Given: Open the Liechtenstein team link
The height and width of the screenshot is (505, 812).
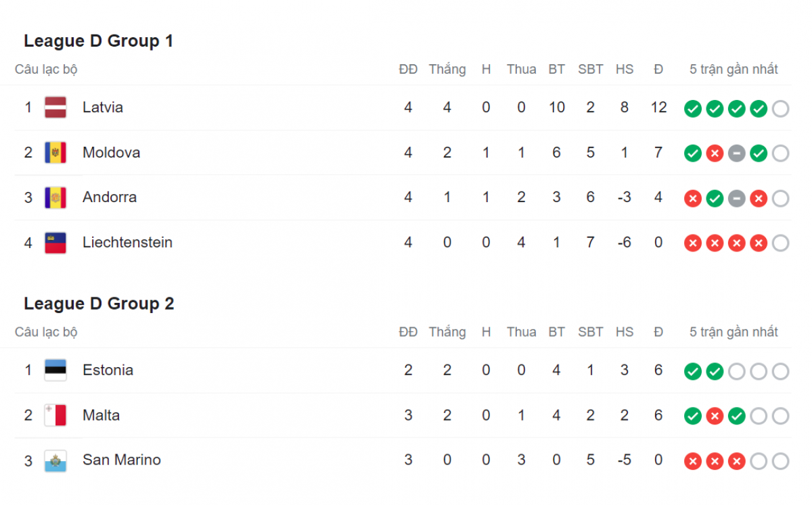Looking at the screenshot, I should coord(127,242).
